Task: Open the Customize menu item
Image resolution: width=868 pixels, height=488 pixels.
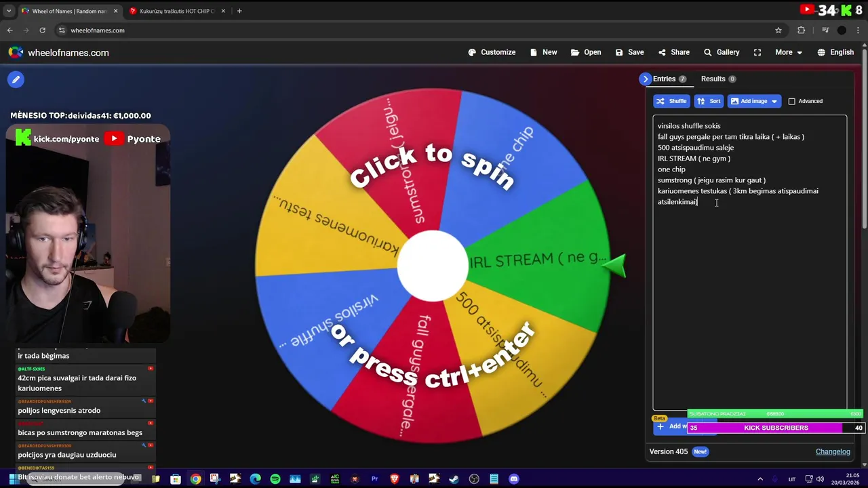Action: (492, 52)
